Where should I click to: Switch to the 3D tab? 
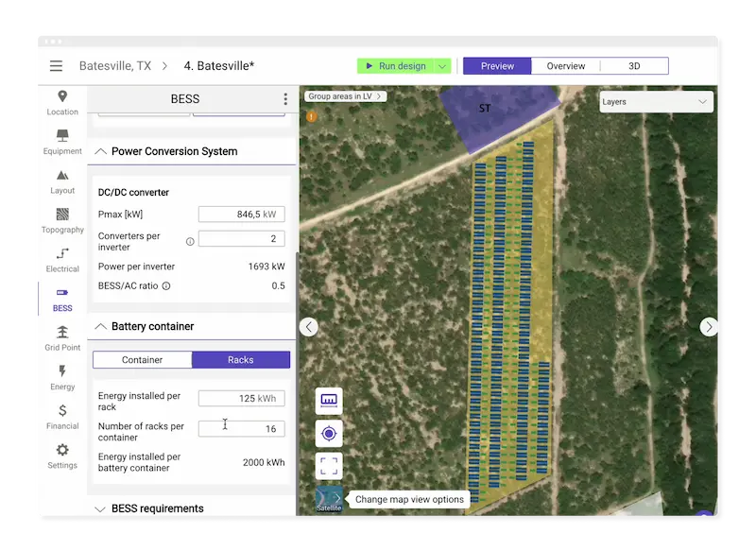634,66
